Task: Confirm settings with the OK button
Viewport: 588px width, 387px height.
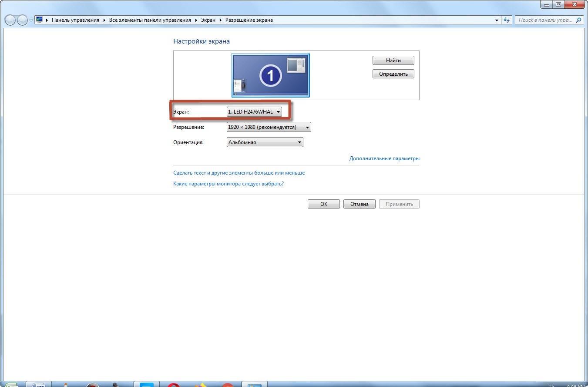Action: click(x=323, y=204)
